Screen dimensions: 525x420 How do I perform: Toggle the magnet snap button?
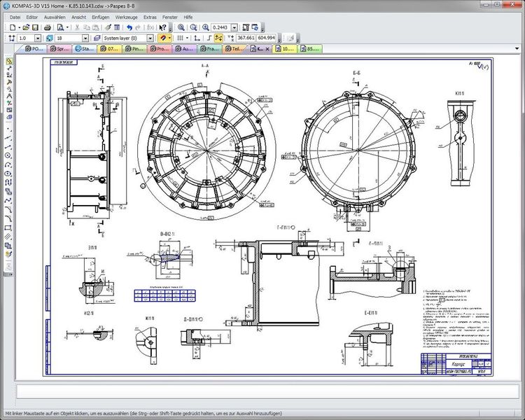[163, 38]
